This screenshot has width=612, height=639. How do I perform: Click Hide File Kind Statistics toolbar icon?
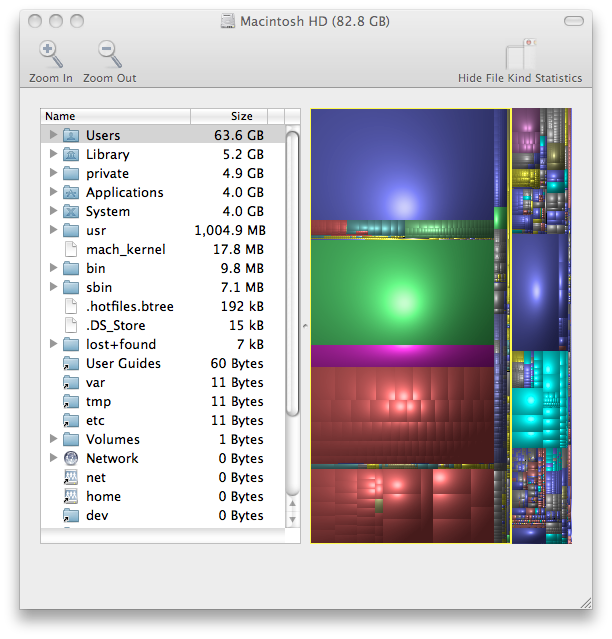(520, 54)
